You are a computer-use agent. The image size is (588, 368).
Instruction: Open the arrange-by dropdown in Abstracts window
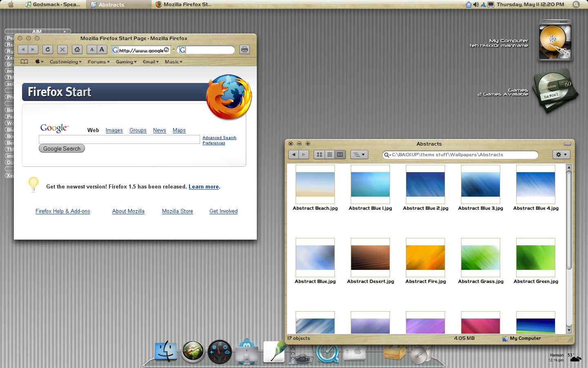[359, 155]
